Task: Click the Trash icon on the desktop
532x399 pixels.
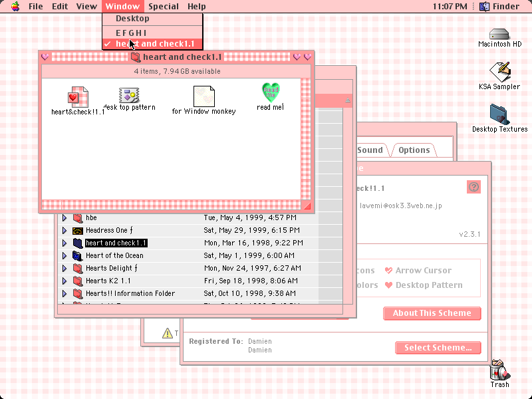Action: coord(499,370)
